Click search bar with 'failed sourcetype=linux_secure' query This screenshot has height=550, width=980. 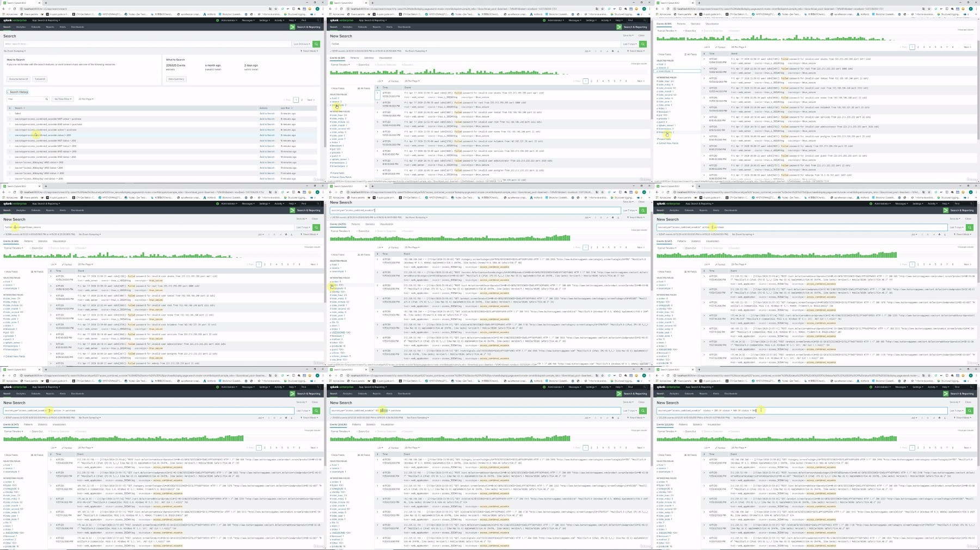(x=148, y=227)
